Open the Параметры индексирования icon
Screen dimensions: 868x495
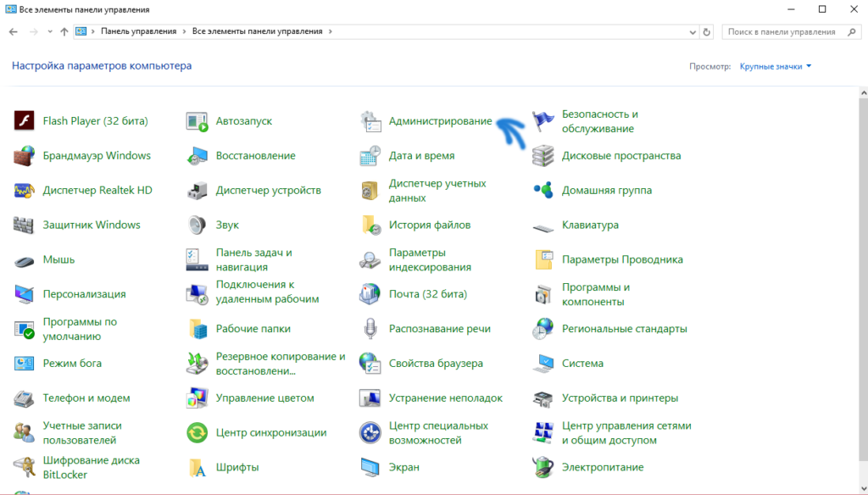(x=370, y=259)
